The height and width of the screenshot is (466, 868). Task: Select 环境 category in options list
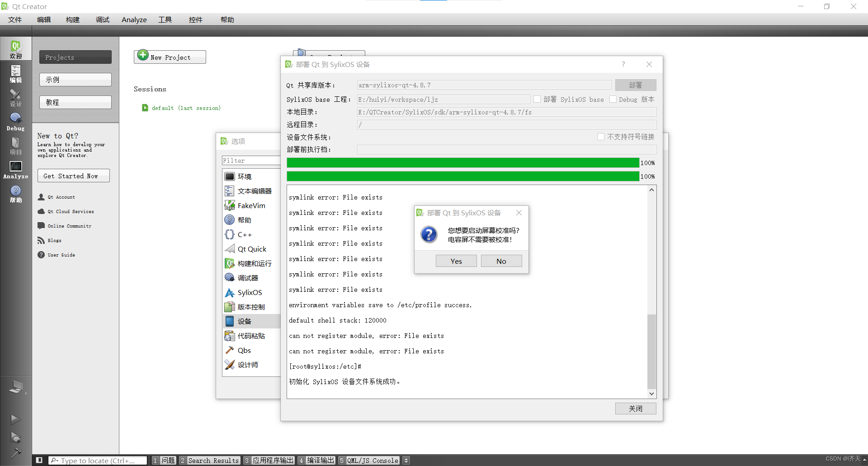(252, 176)
